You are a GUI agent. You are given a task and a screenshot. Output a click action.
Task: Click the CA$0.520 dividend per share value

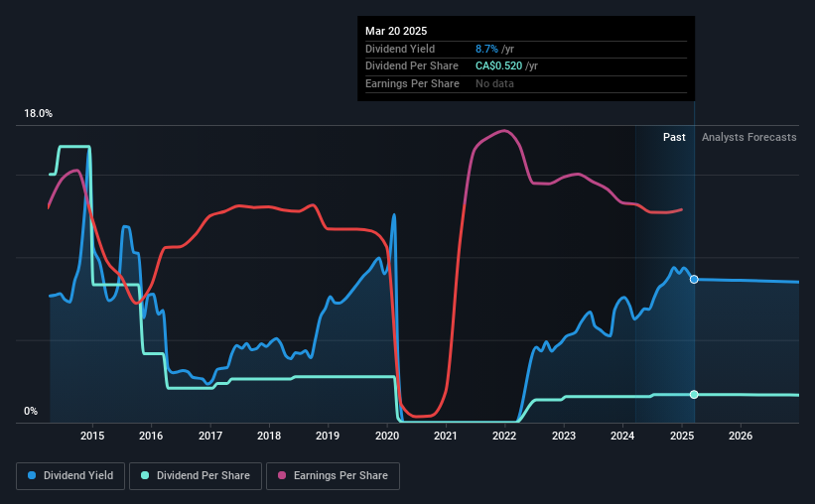498,66
